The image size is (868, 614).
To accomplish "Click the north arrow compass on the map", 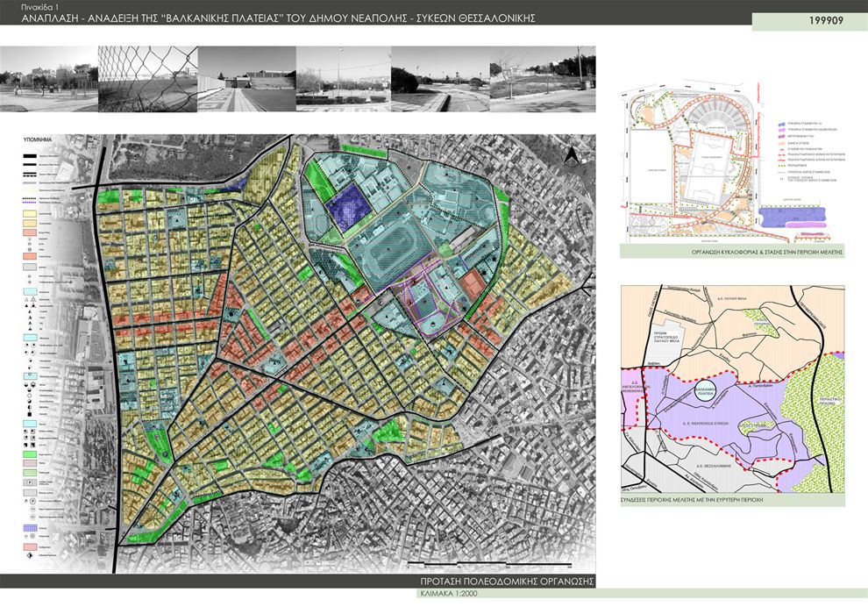I will (572, 155).
